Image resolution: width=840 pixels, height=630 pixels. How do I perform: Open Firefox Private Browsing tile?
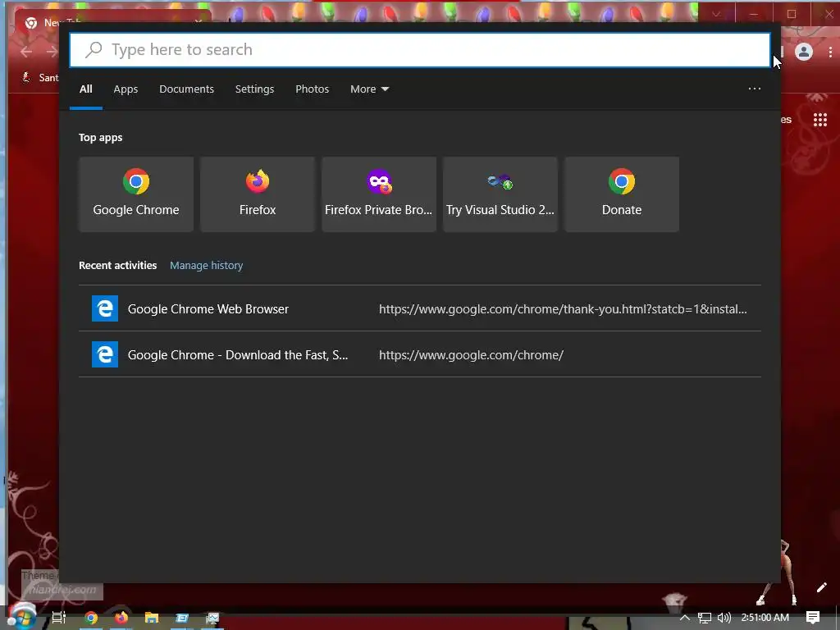379,194
